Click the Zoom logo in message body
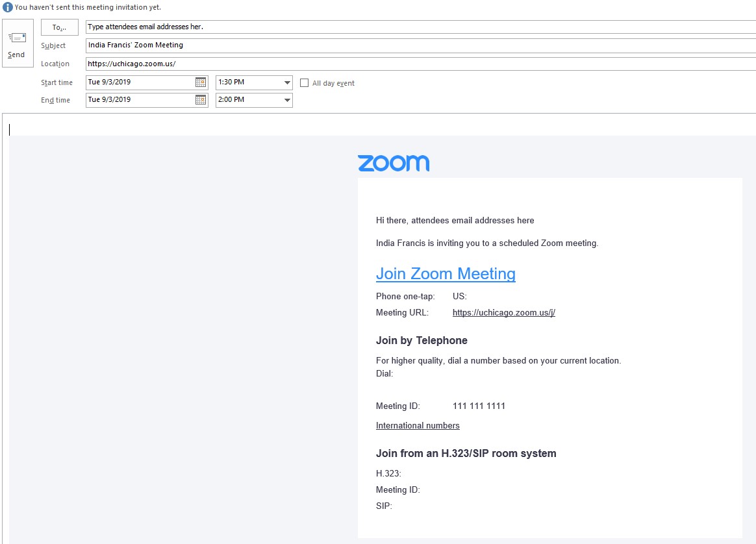 [394, 164]
